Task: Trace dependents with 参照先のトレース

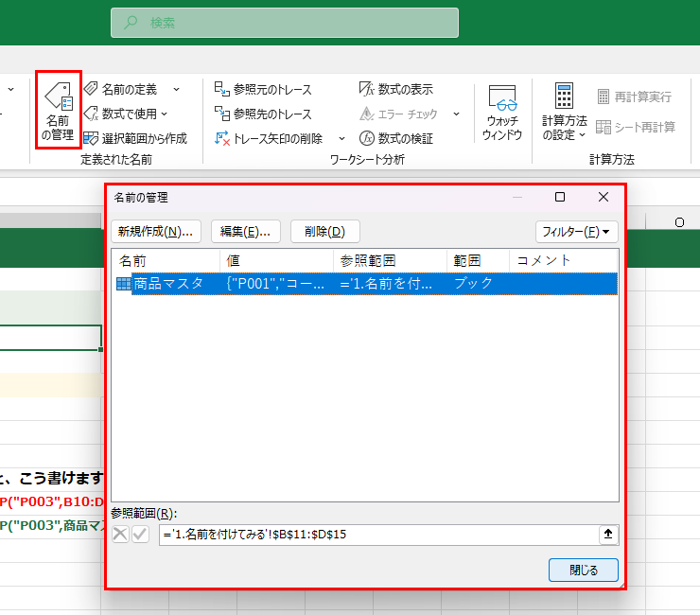Action: pyautogui.click(x=263, y=114)
